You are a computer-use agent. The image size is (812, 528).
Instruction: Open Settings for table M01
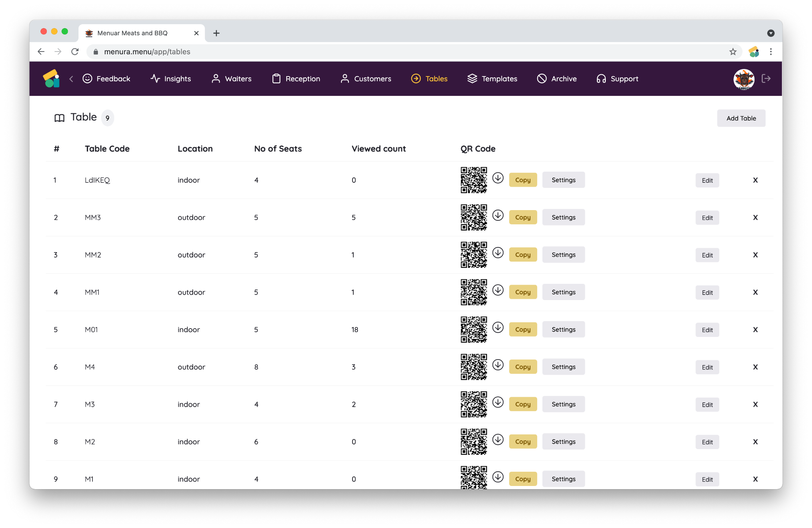click(x=563, y=329)
